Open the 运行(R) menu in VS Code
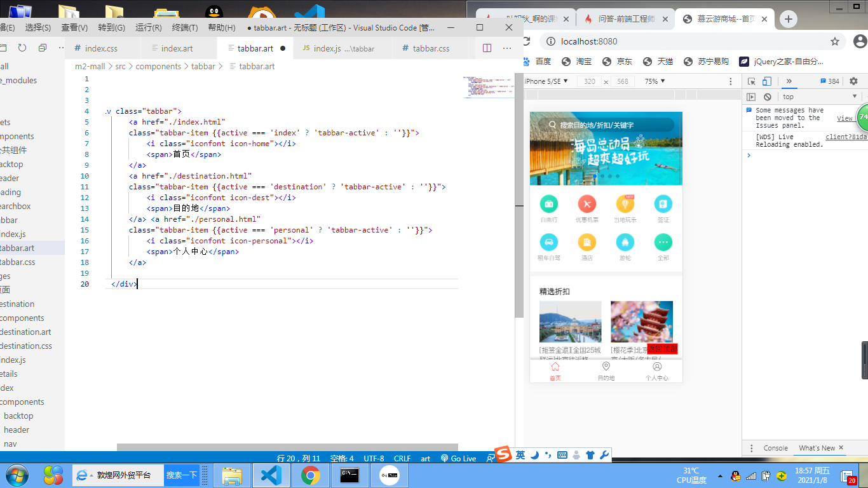The width and height of the screenshot is (868, 488). pyautogui.click(x=148, y=27)
